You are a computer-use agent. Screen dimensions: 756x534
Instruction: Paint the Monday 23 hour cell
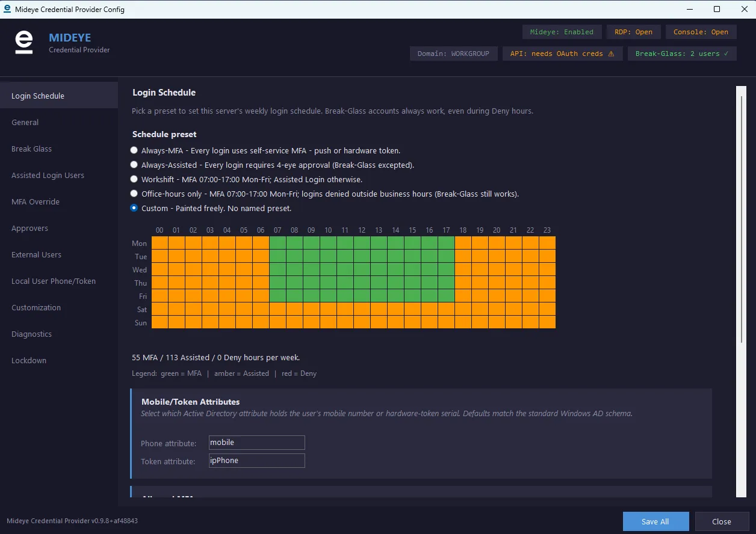click(547, 243)
